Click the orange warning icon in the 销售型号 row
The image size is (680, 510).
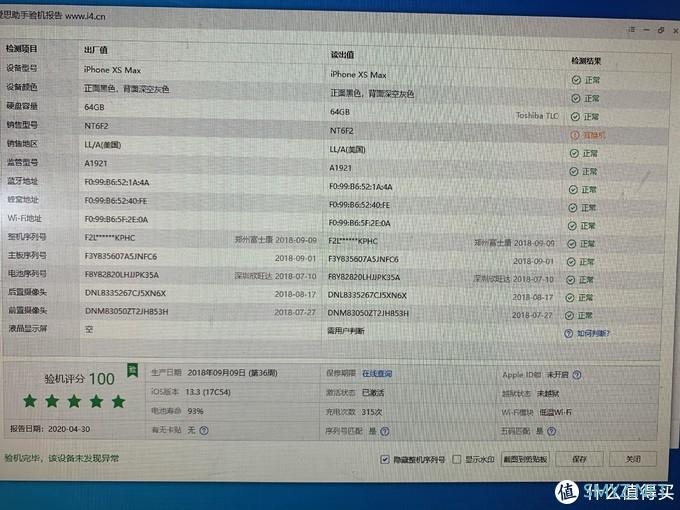click(575, 135)
